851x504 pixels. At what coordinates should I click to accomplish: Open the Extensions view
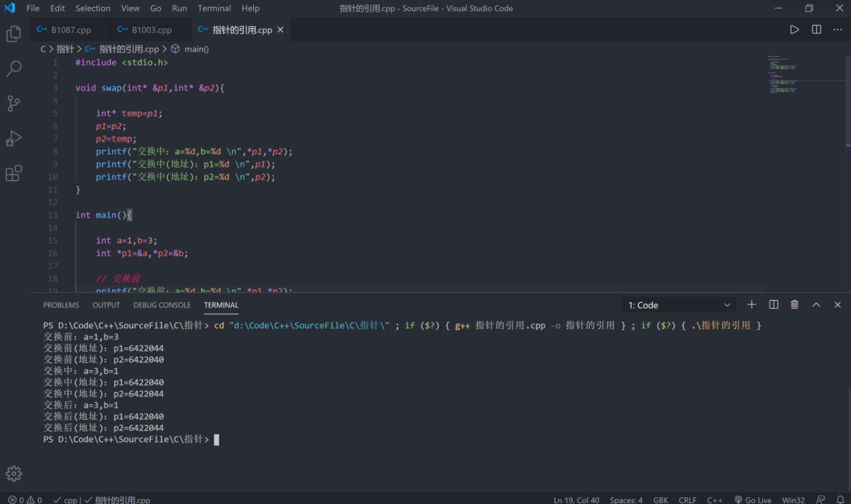coord(14,173)
